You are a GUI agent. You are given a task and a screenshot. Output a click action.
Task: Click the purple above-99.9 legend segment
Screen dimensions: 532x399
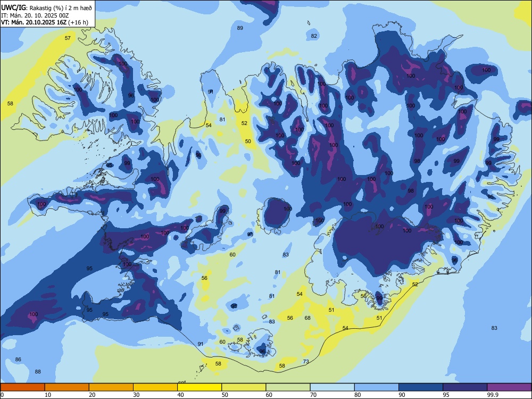pyautogui.click(x=509, y=387)
